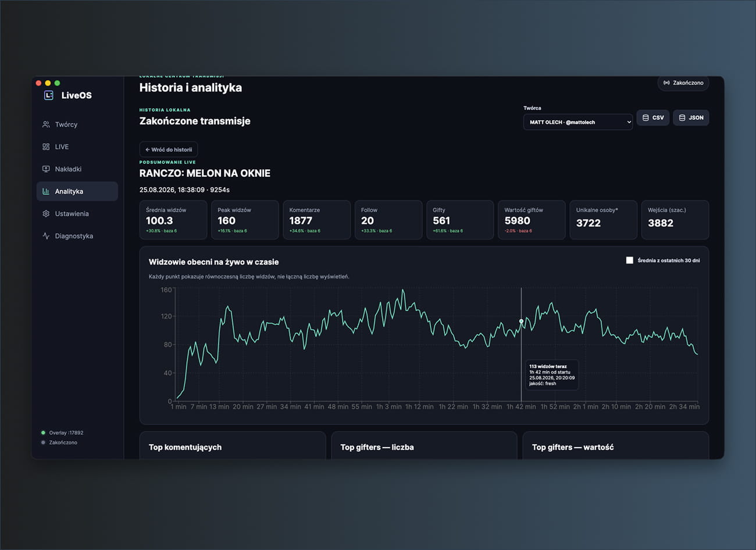This screenshot has height=550, width=756.
Task: Click the +61.6% change under Gifty
Action: point(448,231)
